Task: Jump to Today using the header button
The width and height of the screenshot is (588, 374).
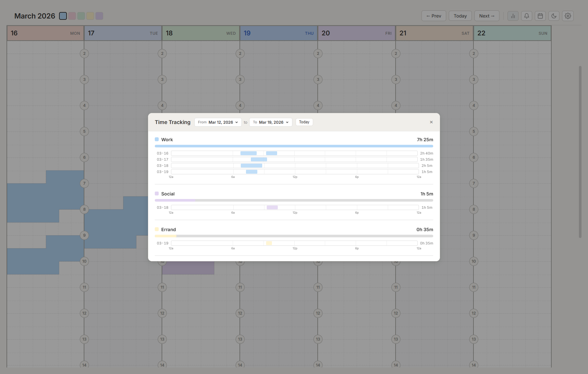Action: coord(460,16)
